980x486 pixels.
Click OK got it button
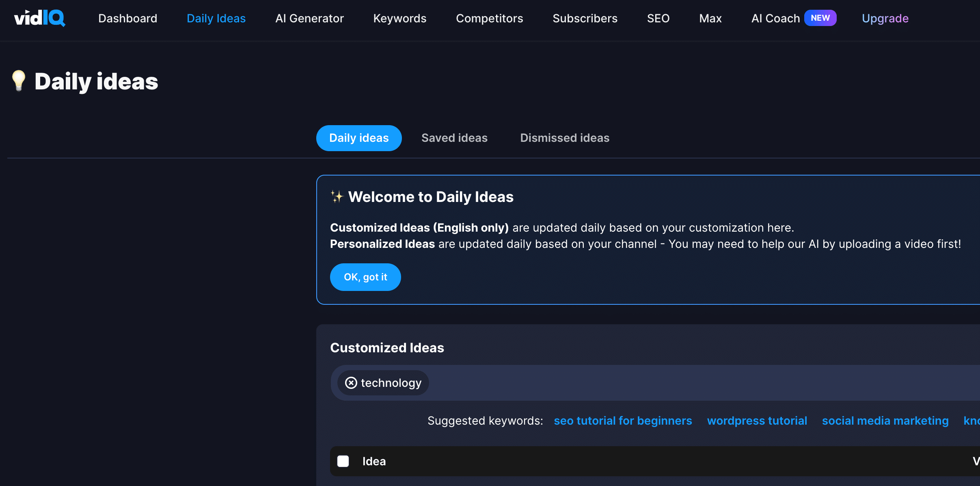(366, 276)
